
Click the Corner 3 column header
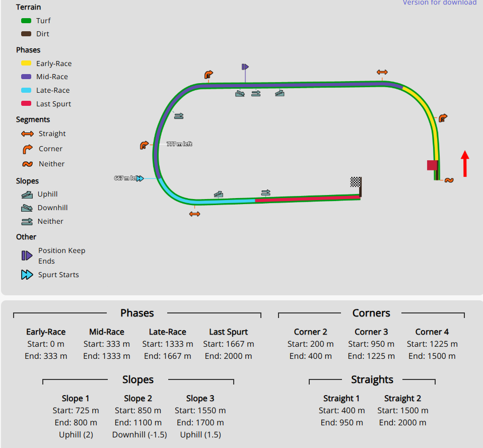[x=371, y=332]
